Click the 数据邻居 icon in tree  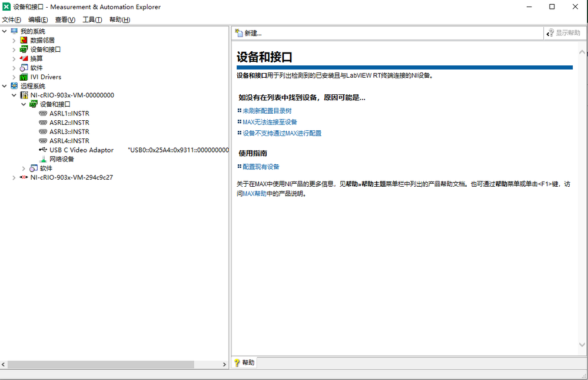point(24,40)
